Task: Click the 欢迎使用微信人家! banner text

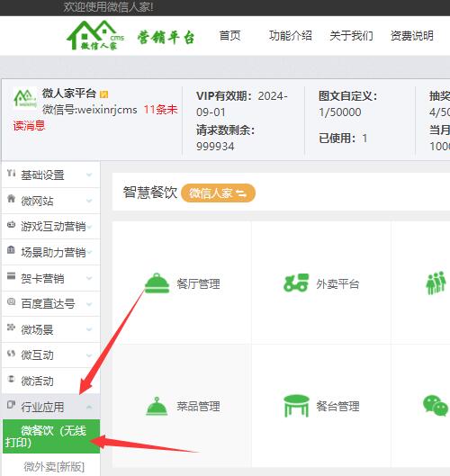Action: click(108, 6)
